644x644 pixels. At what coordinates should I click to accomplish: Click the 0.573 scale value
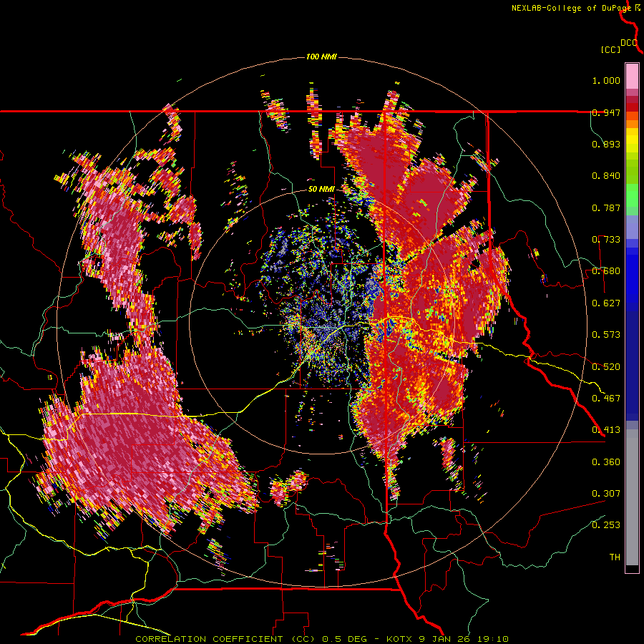606,335
